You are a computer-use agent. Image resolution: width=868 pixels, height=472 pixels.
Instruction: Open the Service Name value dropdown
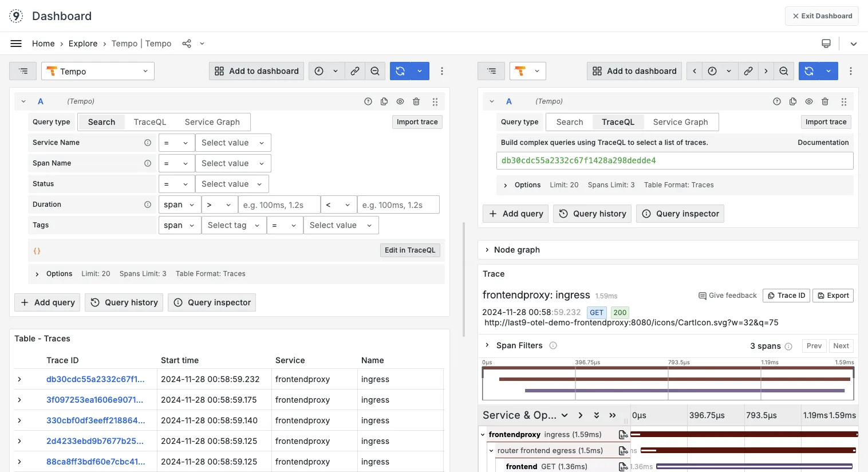point(232,143)
